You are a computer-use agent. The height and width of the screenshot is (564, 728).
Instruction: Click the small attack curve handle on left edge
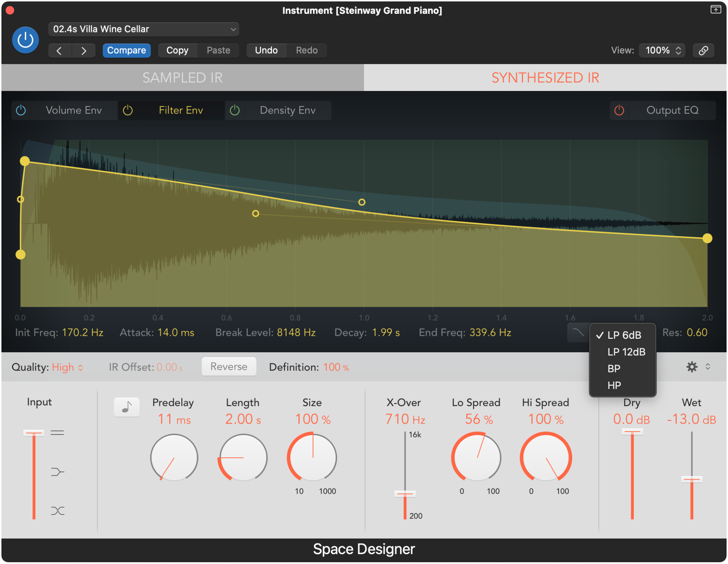point(21,199)
